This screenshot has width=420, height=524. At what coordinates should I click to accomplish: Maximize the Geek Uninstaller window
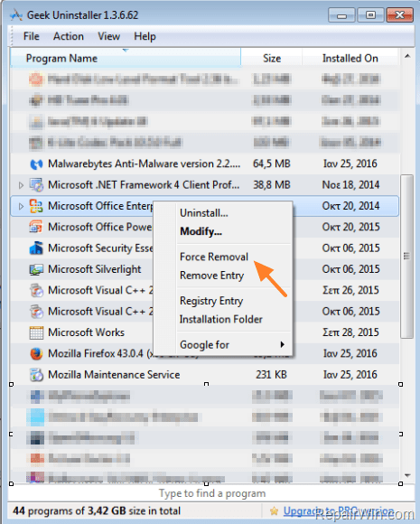[370, 15]
